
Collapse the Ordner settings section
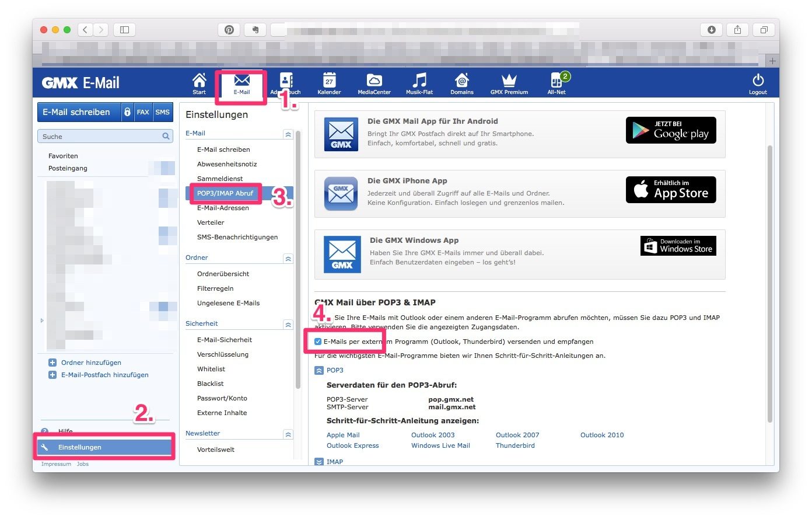click(288, 259)
